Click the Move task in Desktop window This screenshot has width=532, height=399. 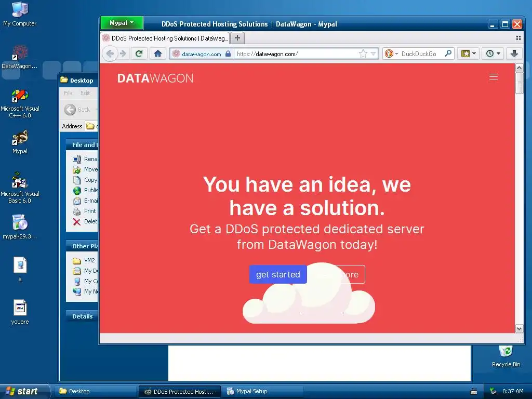coord(85,169)
